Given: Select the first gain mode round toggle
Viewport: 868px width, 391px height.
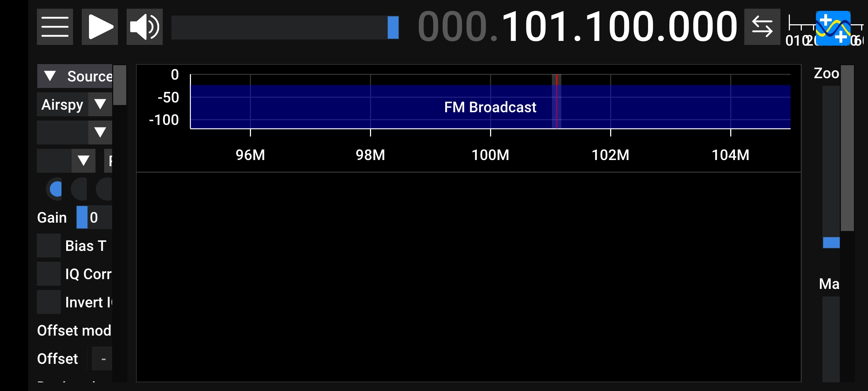Looking at the screenshot, I should (55, 189).
